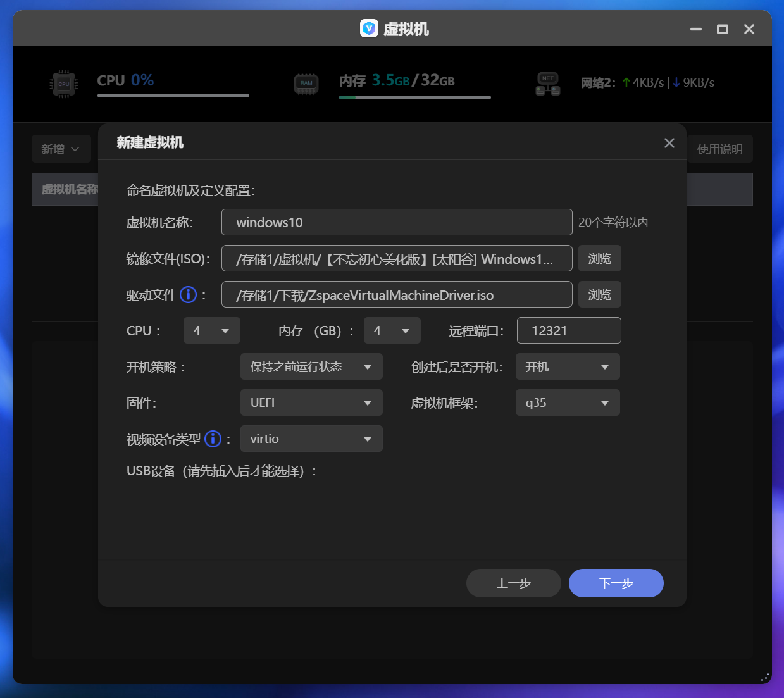
Task: Proceed to next step 下一步
Action: 616,583
